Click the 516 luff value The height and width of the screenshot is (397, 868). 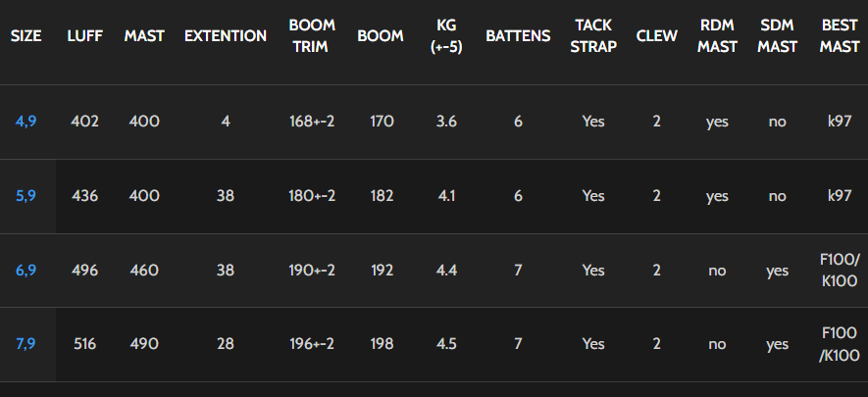point(84,344)
